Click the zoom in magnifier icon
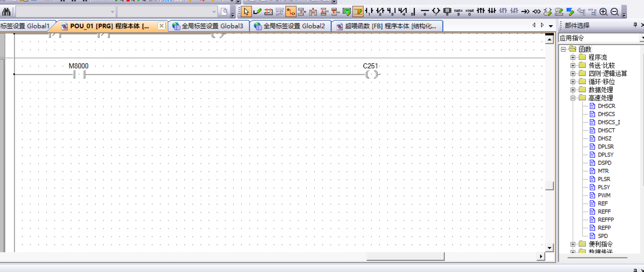The width and height of the screenshot is (644, 272). (x=603, y=12)
